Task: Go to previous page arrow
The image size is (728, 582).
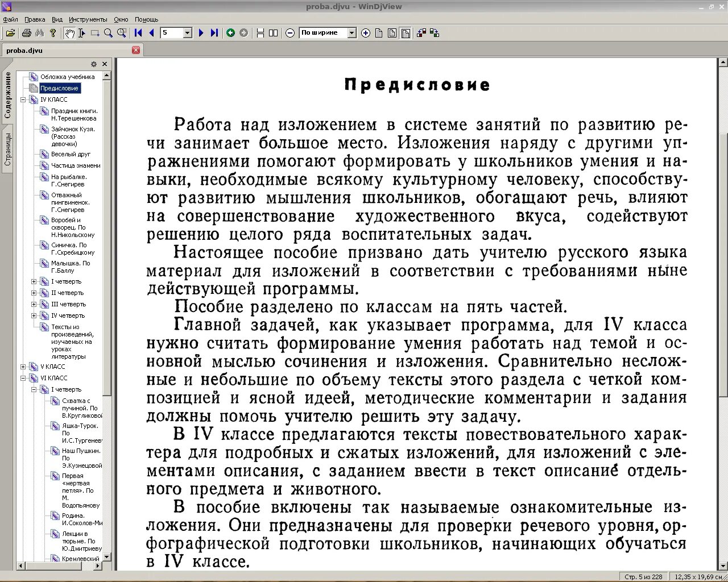Action: [151, 33]
